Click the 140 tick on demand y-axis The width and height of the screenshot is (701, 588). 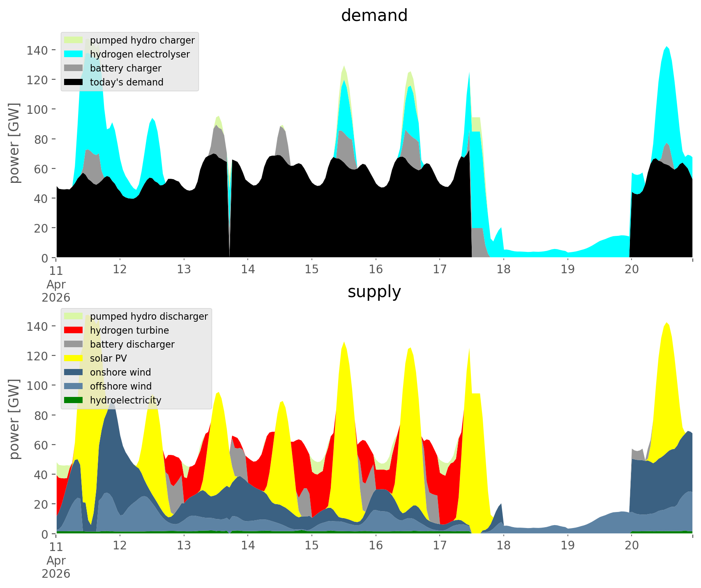coord(36,50)
